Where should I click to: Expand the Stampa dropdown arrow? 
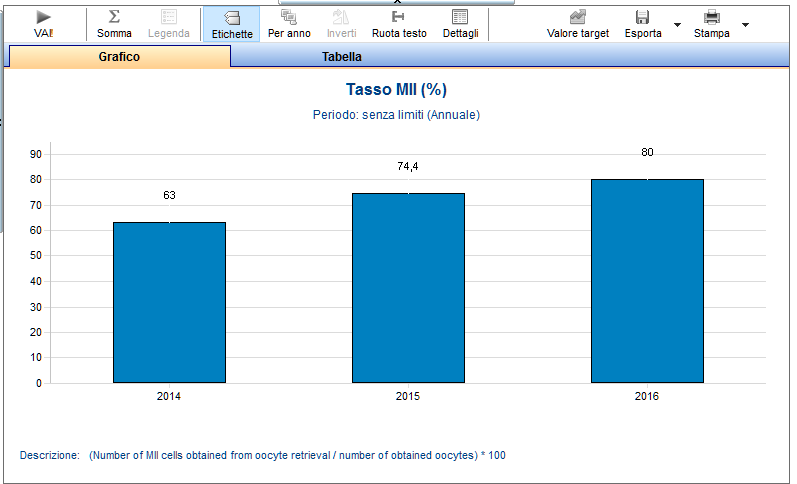(745, 24)
